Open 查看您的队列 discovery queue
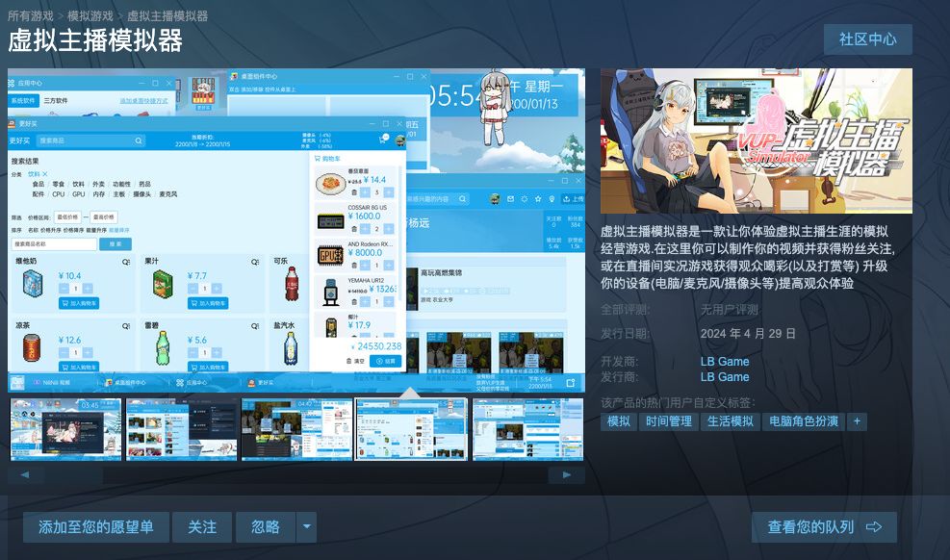 [x=824, y=527]
